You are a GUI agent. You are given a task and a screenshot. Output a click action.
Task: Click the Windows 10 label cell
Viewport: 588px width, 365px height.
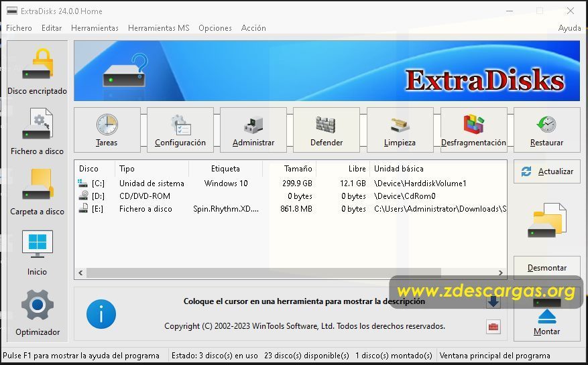[226, 184]
